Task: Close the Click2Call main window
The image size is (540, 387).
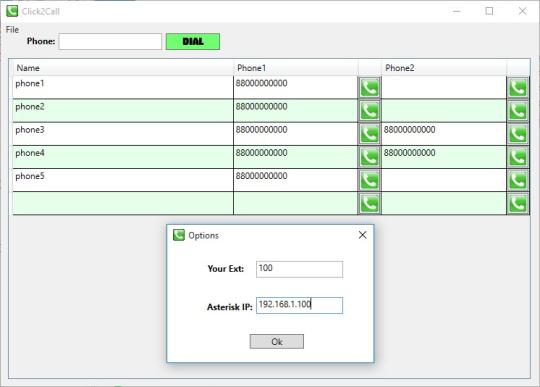Action: coord(522,11)
